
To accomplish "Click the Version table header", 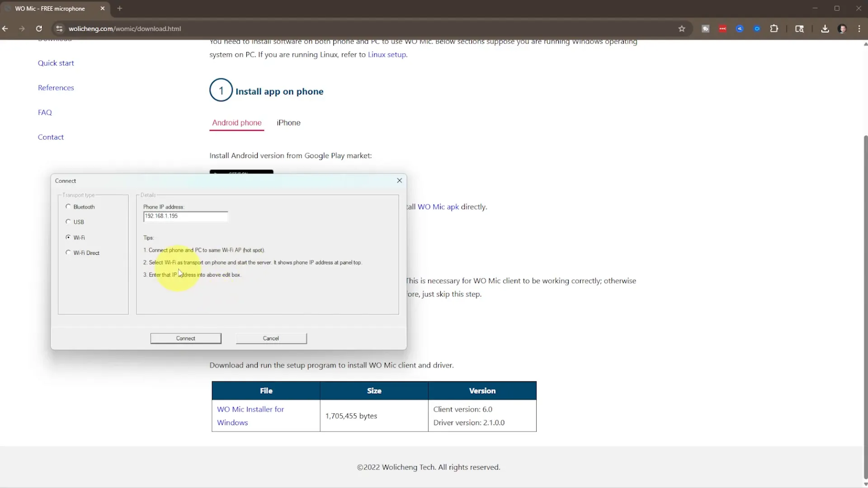I will point(482,390).
